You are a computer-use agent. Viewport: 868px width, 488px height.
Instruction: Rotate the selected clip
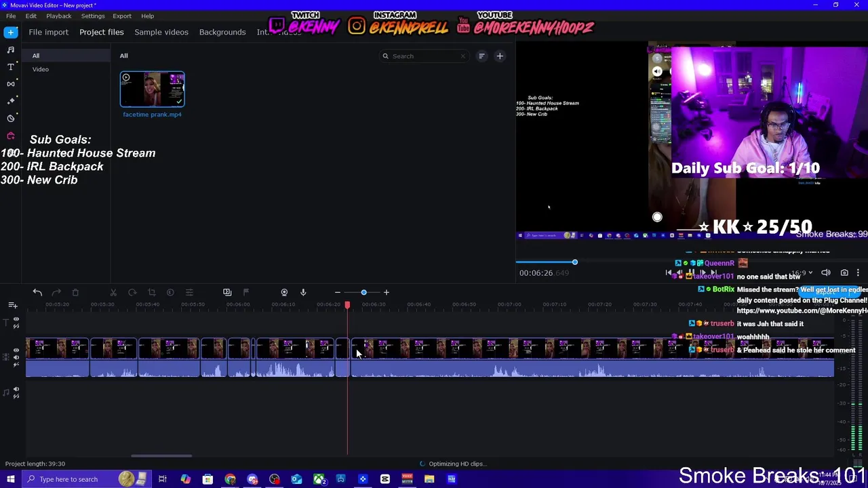point(132,292)
